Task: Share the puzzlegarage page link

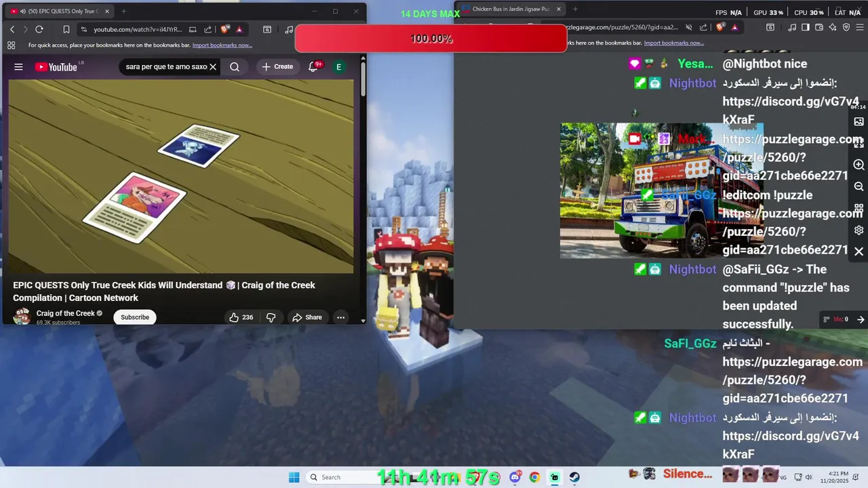Action: pyautogui.click(x=703, y=27)
